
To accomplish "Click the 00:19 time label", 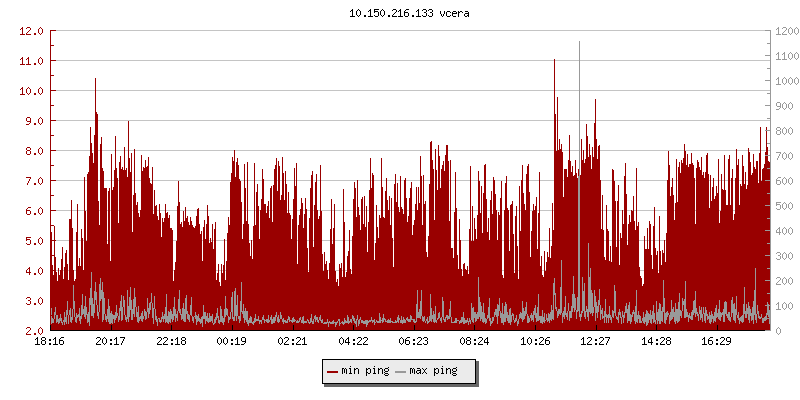I will tap(232, 341).
